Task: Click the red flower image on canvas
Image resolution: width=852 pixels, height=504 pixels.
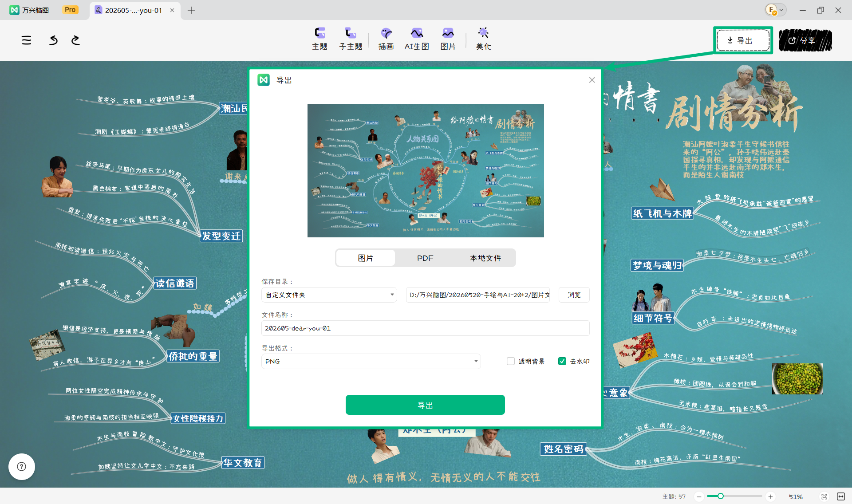Action: [635, 350]
